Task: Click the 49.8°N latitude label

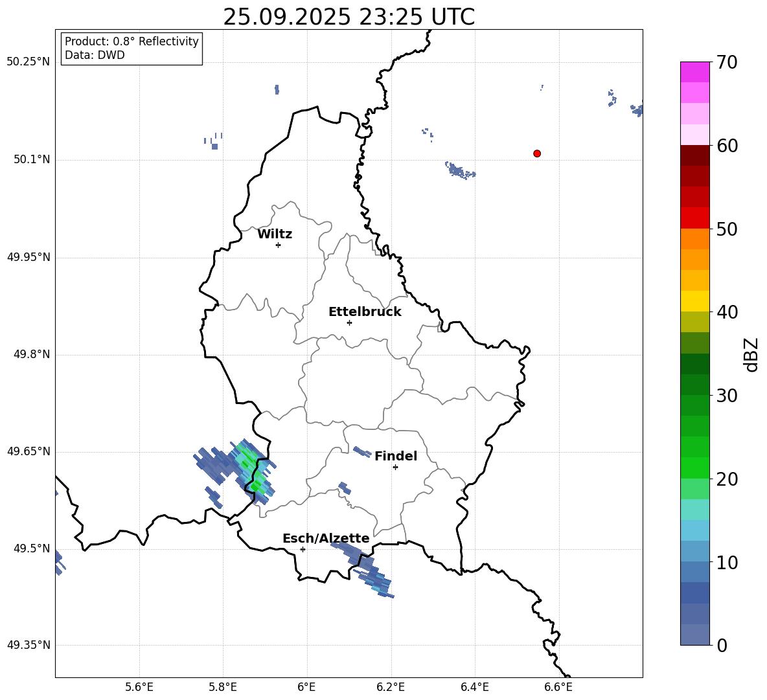Action: (x=32, y=354)
